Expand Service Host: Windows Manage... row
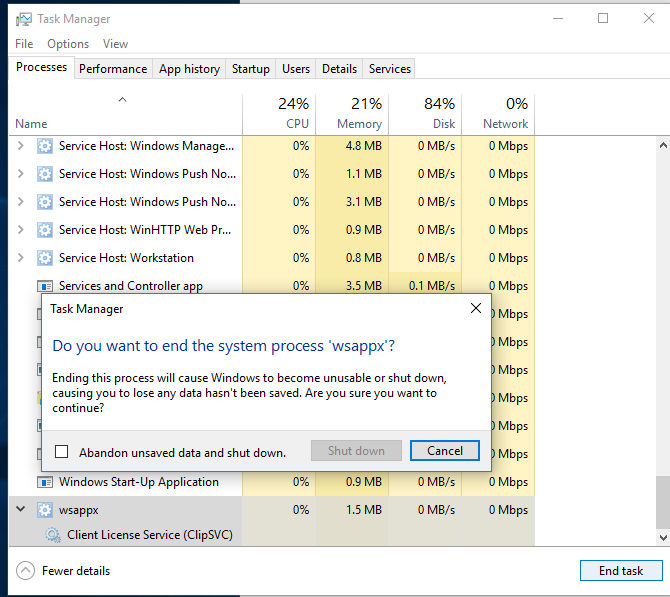Image resolution: width=670 pixels, height=597 pixels. point(20,146)
